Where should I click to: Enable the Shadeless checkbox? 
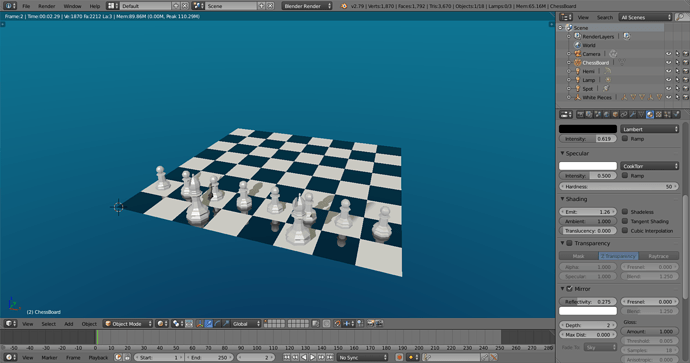tap(625, 212)
